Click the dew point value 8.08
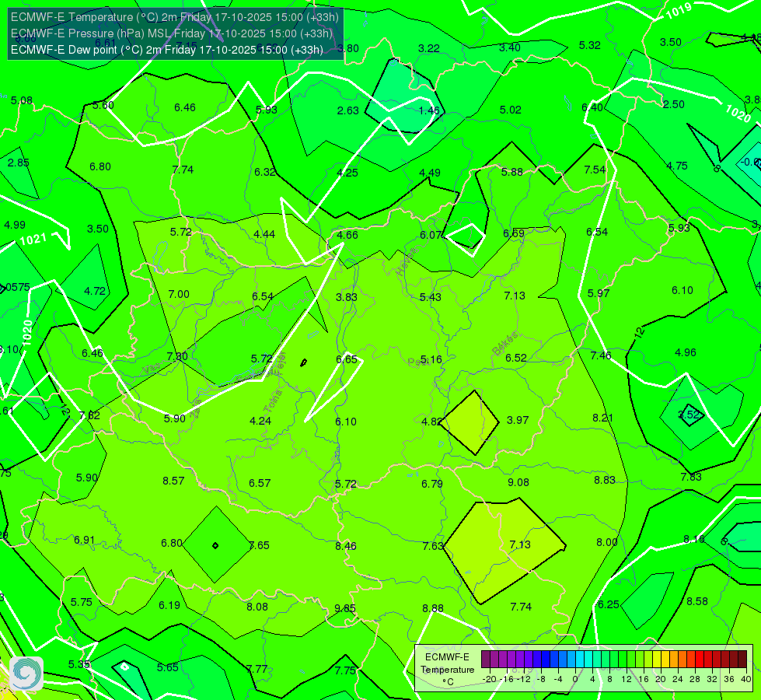The image size is (761, 700). (257, 607)
